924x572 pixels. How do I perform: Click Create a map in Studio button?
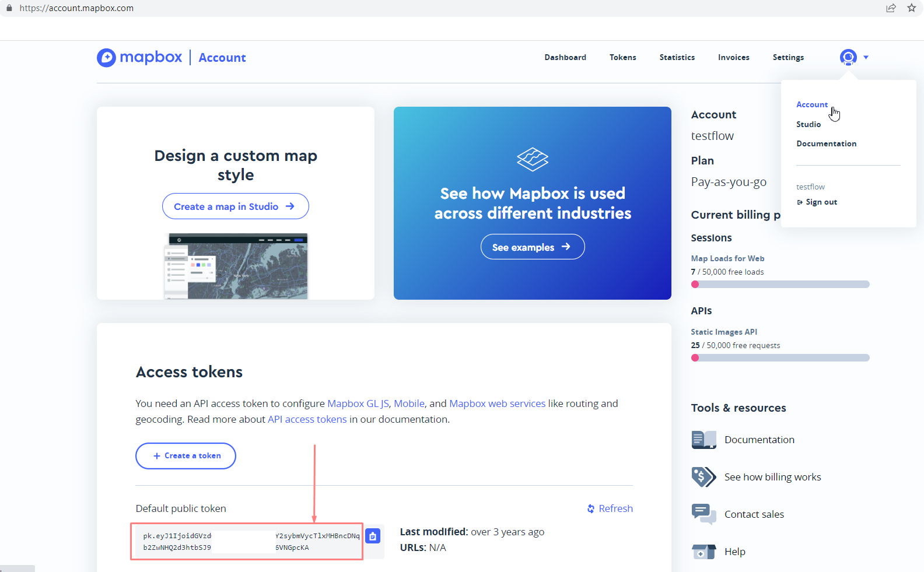236,206
